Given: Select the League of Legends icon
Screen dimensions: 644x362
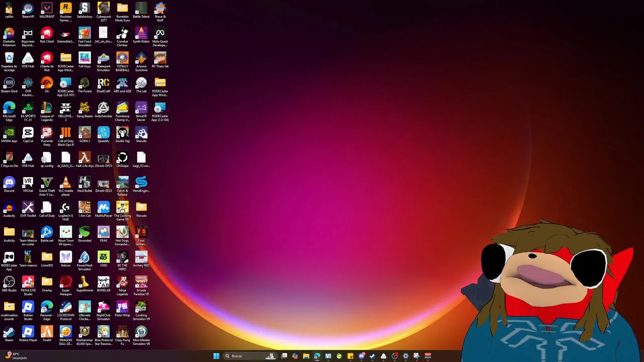Looking at the screenshot, I should tap(47, 112).
